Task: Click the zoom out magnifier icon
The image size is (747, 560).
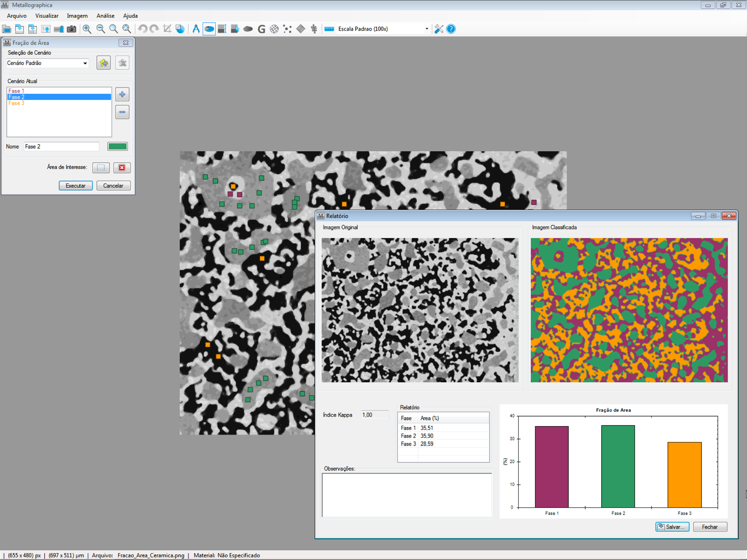Action: tap(101, 29)
